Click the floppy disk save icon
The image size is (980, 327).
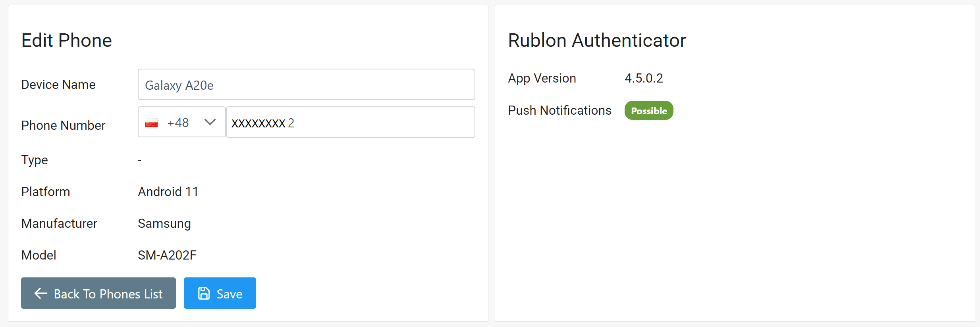coord(204,293)
